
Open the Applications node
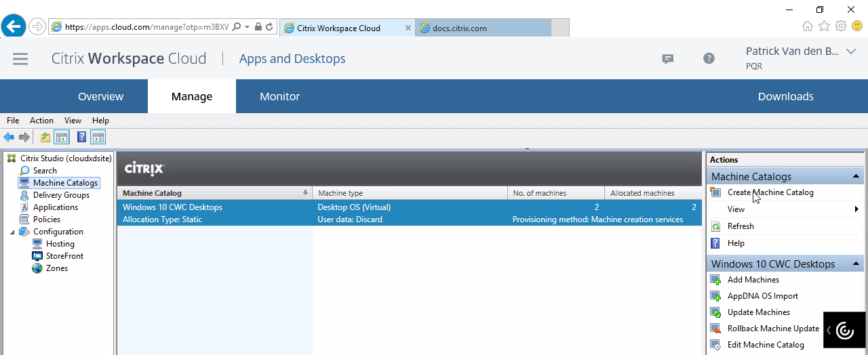(x=56, y=207)
